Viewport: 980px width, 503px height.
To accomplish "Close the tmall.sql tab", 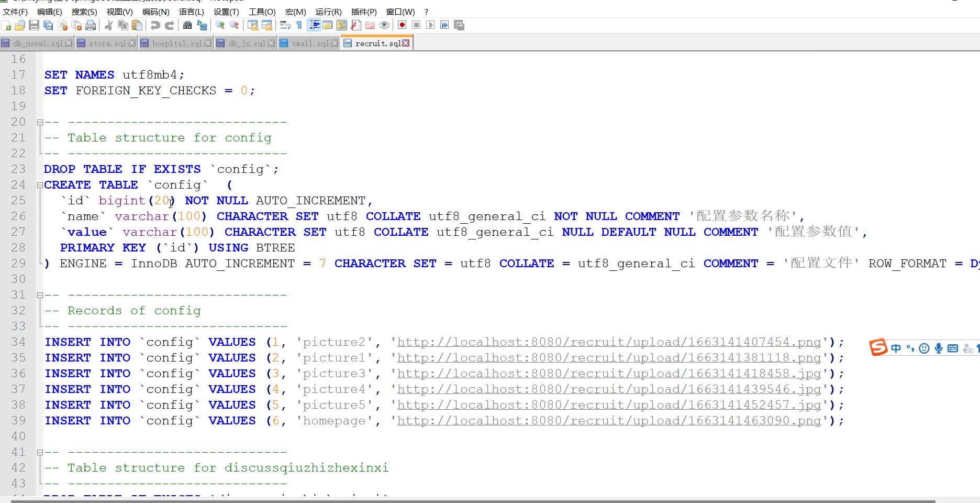I will [335, 43].
